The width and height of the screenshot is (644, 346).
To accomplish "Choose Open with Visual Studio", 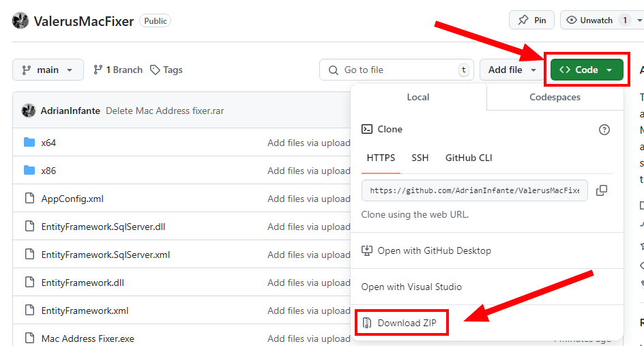I will click(411, 287).
